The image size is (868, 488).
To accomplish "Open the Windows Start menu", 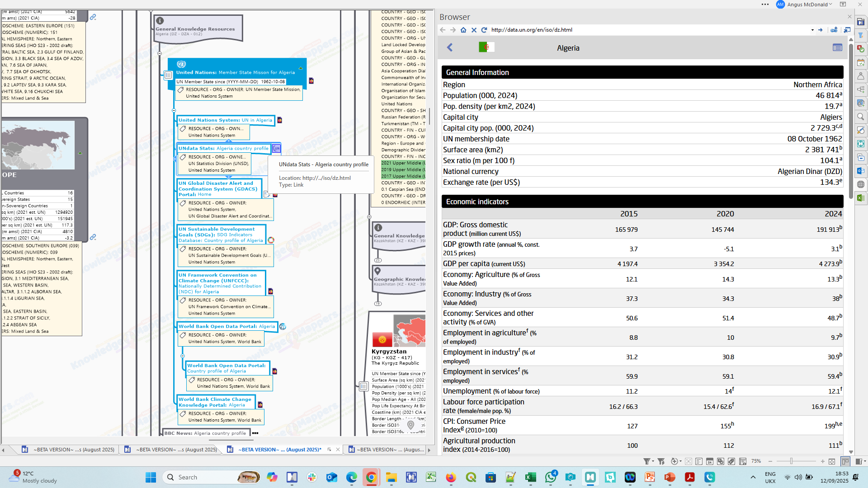I will (151, 477).
